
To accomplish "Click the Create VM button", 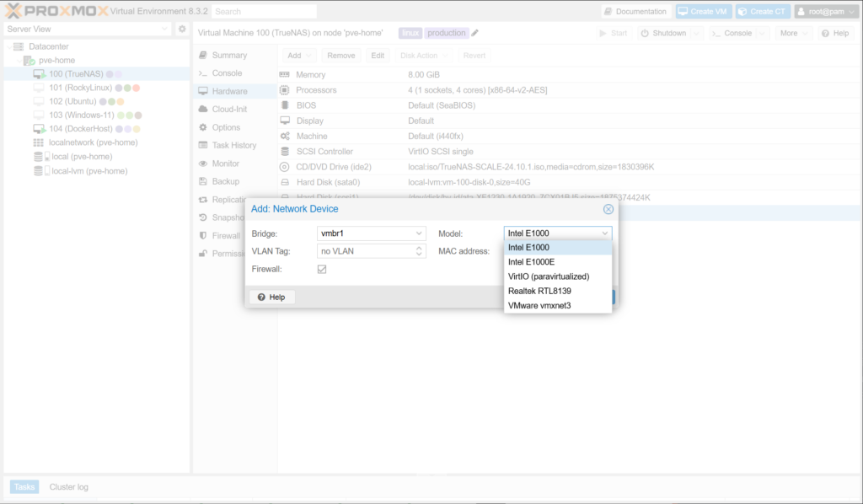I will point(703,12).
